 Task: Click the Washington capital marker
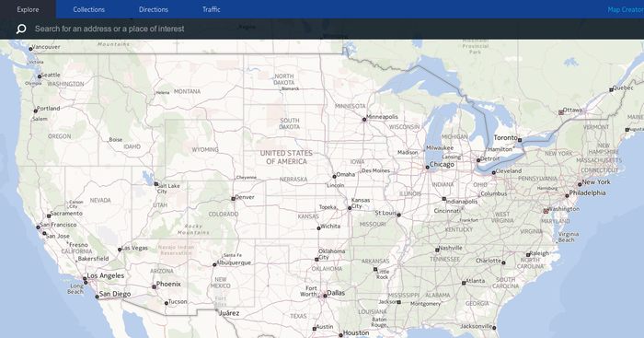coord(546,211)
